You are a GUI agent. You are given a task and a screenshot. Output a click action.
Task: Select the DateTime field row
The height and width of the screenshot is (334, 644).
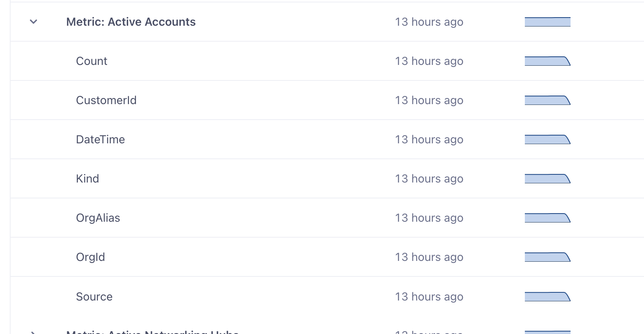[x=327, y=139]
